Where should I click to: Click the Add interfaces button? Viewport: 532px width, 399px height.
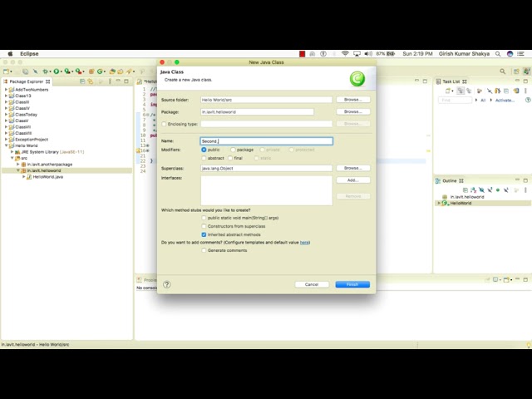click(353, 180)
